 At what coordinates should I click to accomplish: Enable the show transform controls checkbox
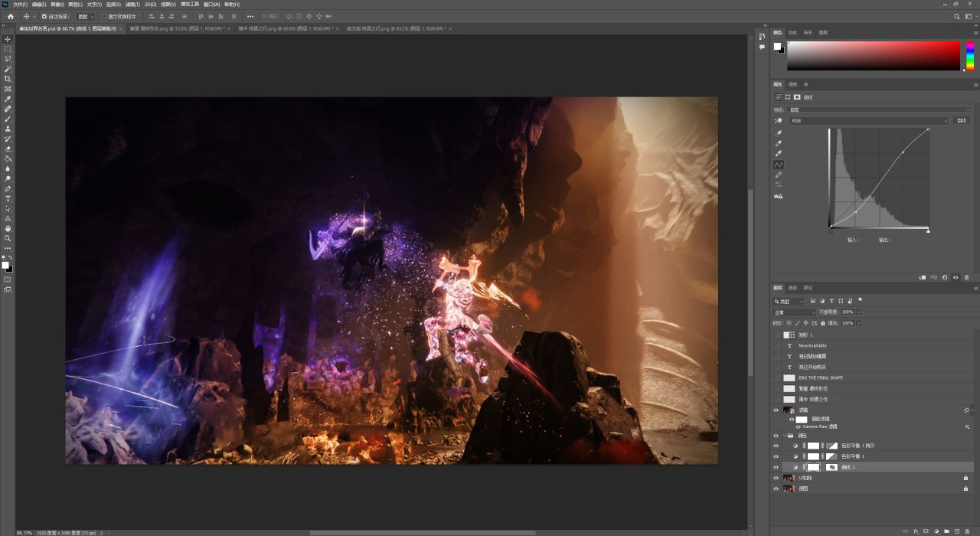click(104, 16)
